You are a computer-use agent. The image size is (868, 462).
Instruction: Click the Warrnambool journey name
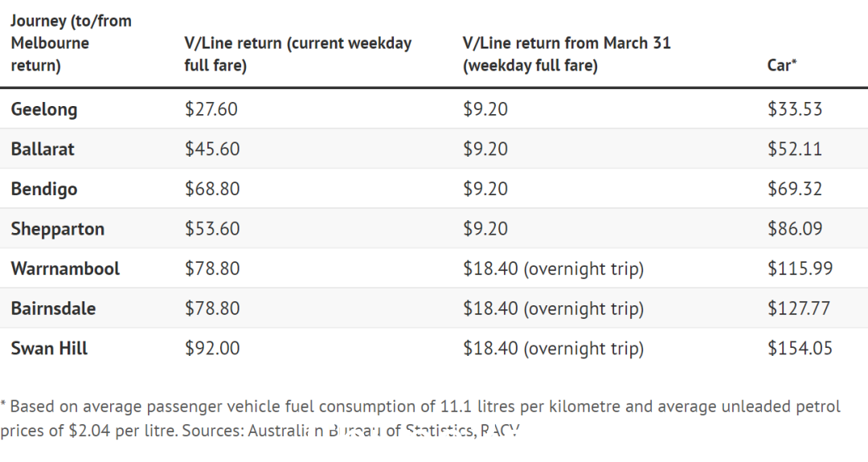(65, 268)
